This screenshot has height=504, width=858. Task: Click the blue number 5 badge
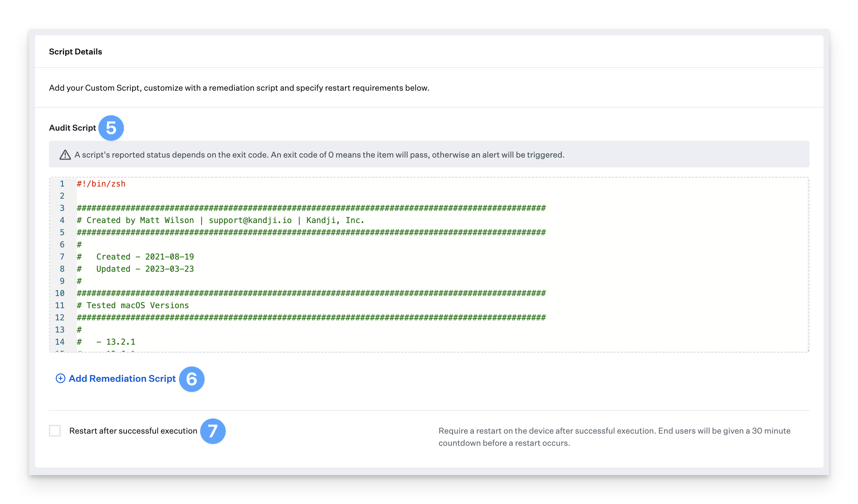coord(111,128)
